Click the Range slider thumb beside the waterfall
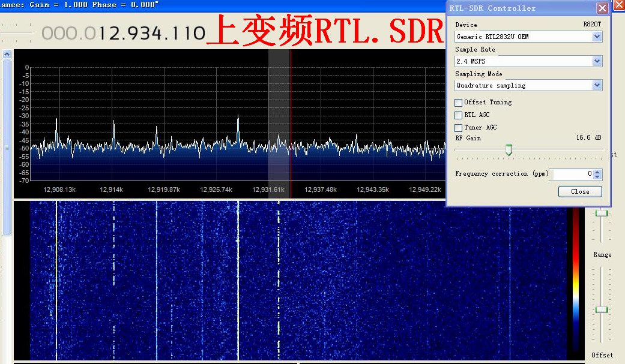The width and height of the screenshot is (625, 364). 601,310
